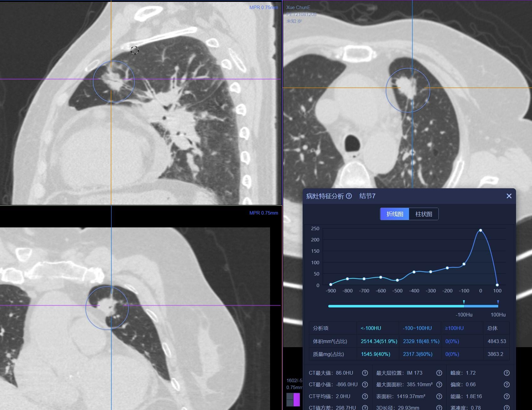Viewport: 532px width, 410px height.
Task: Click the 3D长径 29.93mm value
Action: (408, 408)
